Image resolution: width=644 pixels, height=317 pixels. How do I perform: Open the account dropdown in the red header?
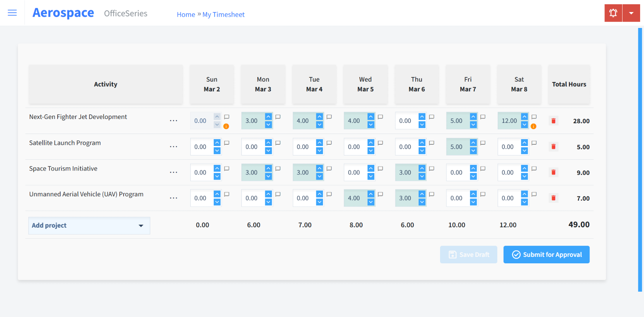point(631,13)
